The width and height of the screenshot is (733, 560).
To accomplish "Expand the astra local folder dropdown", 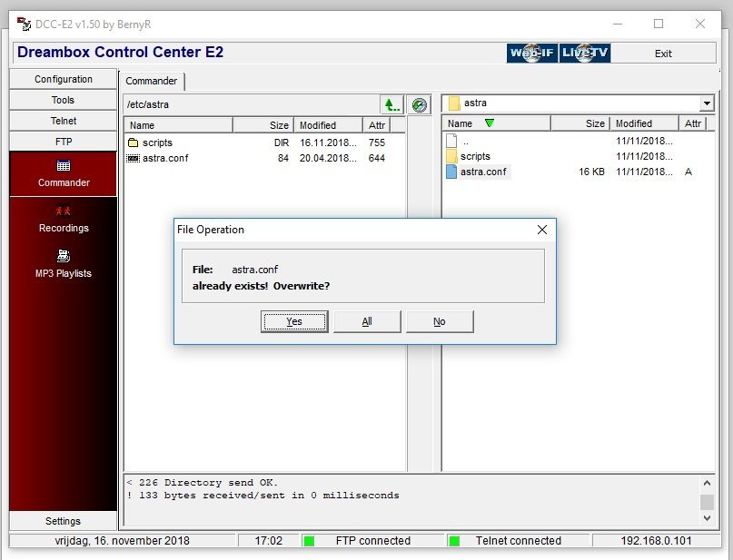I will click(706, 104).
